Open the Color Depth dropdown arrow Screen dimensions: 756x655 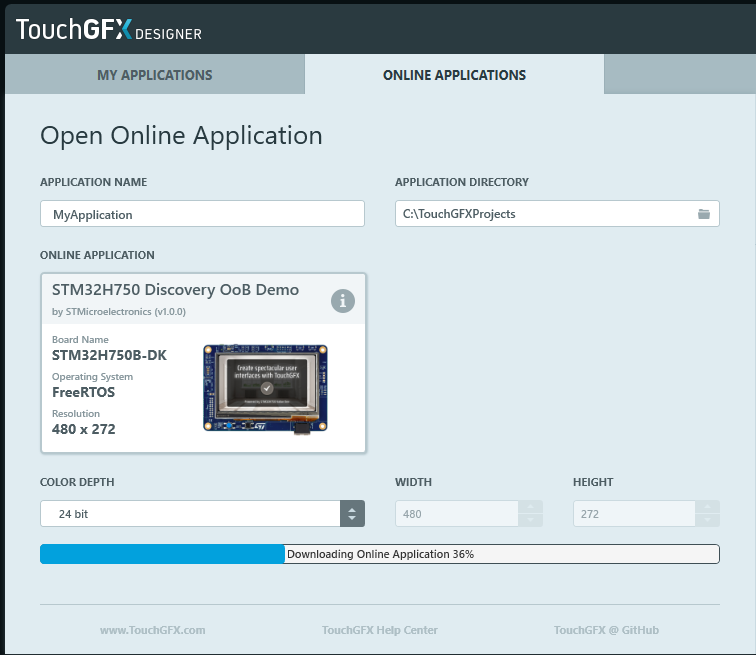pos(352,514)
